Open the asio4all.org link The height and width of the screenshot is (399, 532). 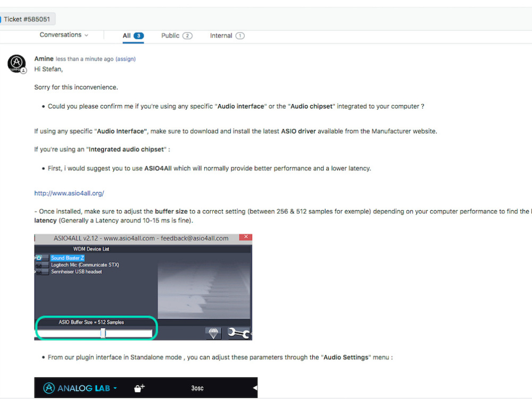[69, 193]
